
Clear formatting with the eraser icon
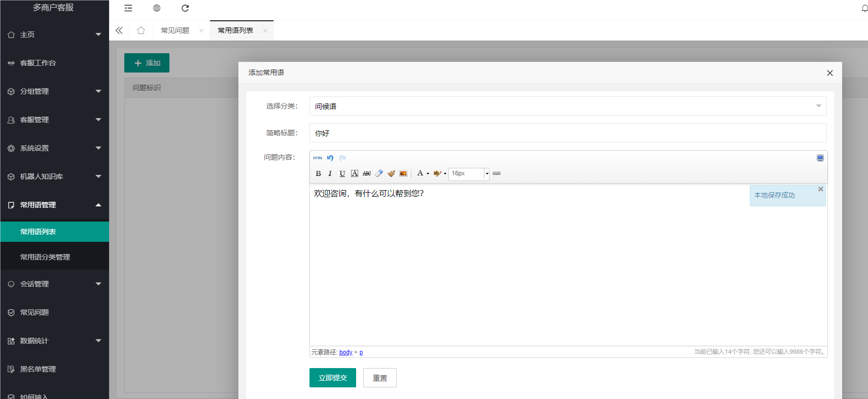tap(379, 173)
